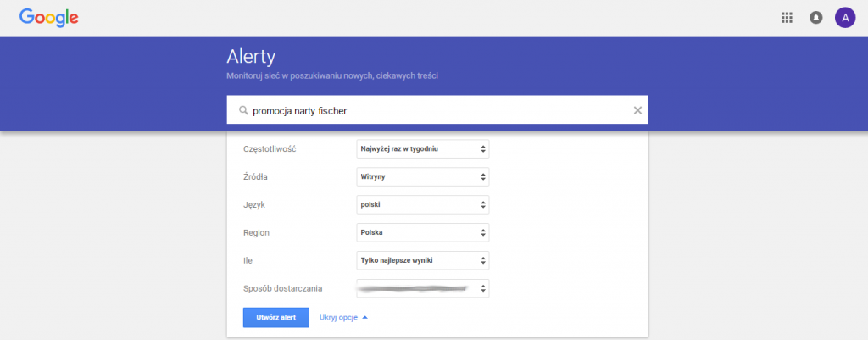Open the Google apps grid
The image size is (868, 340).
[787, 18]
